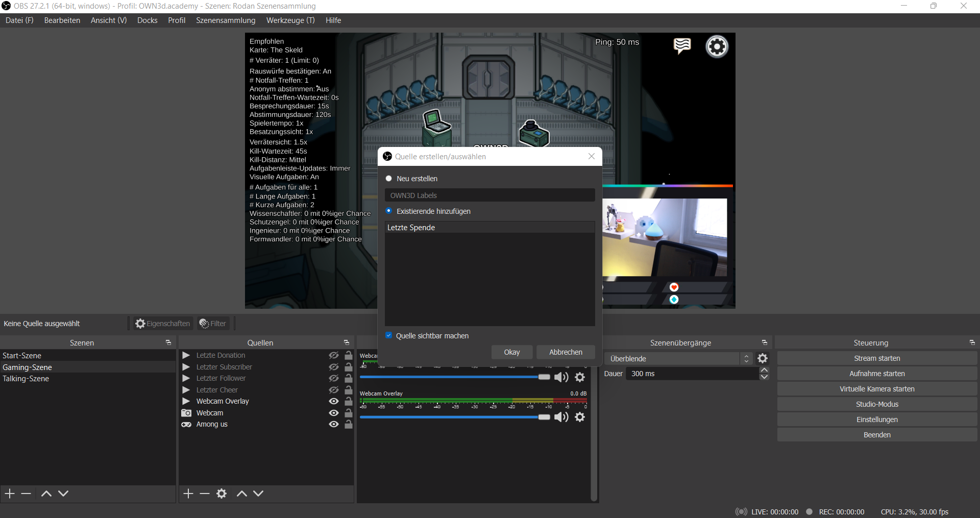Increase the Dauer value with the up arrow
This screenshot has height=518, width=980.
tap(764, 370)
